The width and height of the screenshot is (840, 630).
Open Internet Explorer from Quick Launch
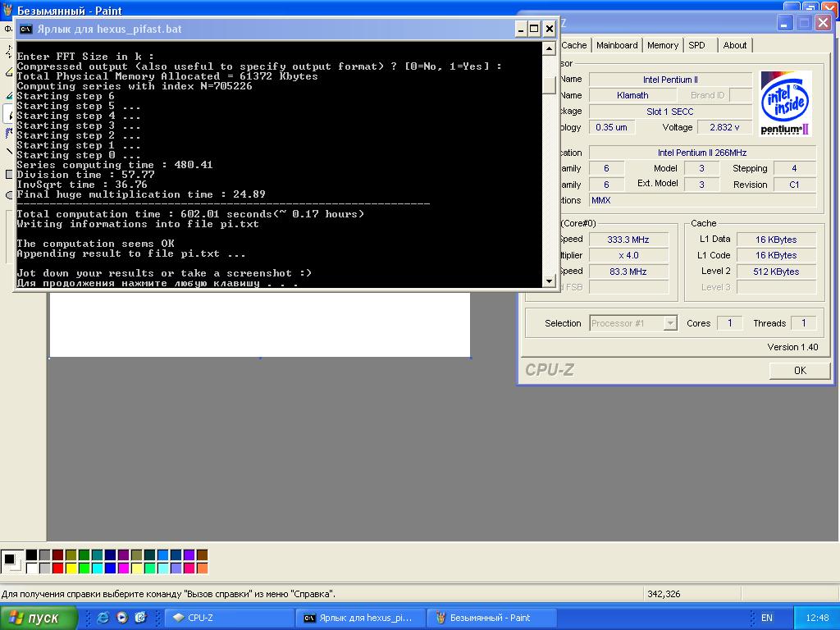(103, 618)
